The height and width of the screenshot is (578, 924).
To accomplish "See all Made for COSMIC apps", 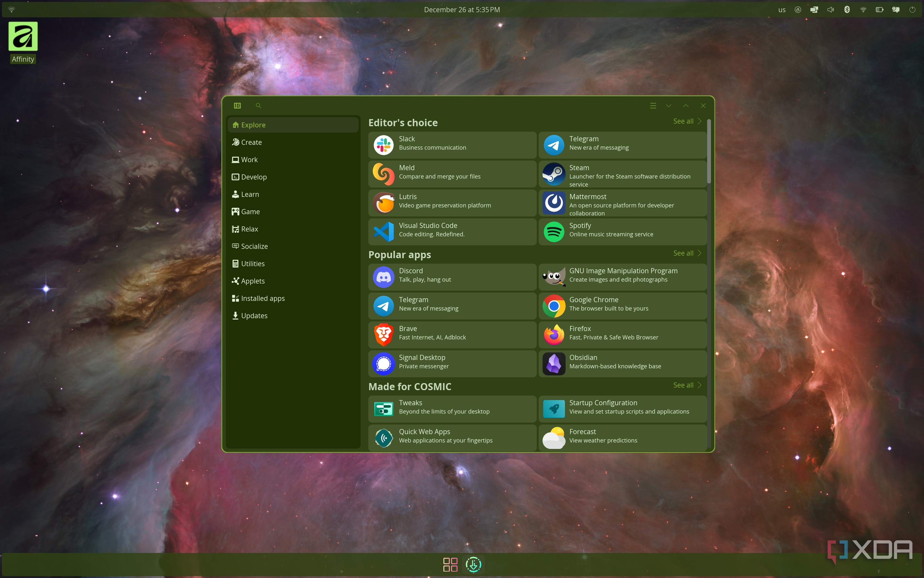I will pos(687,385).
